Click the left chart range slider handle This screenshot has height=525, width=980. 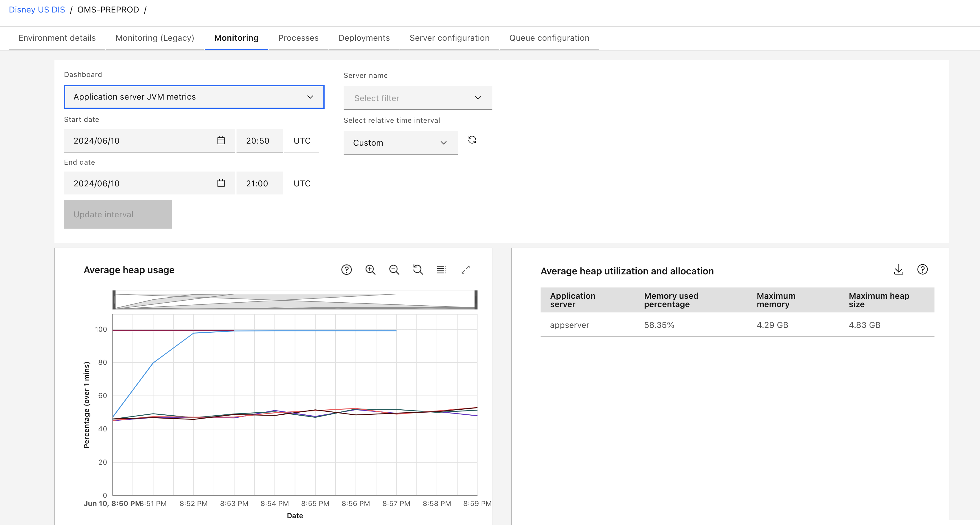114,300
